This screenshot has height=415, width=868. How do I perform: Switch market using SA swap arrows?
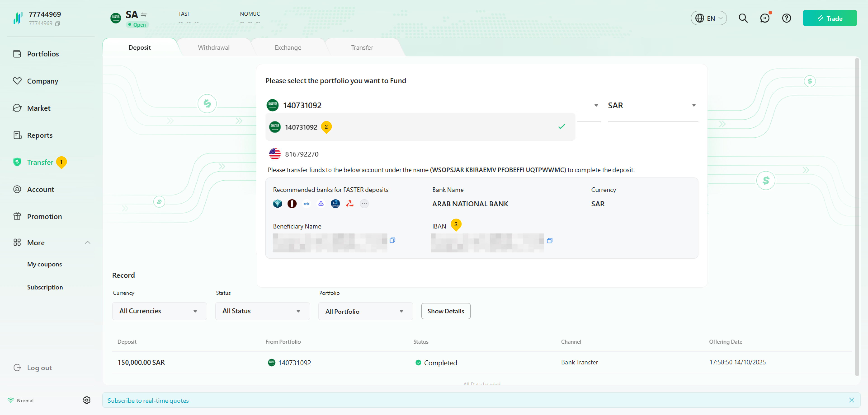click(144, 14)
